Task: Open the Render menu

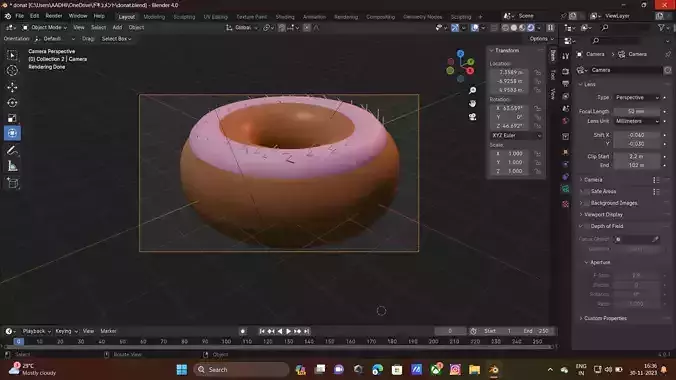Action: (54, 16)
